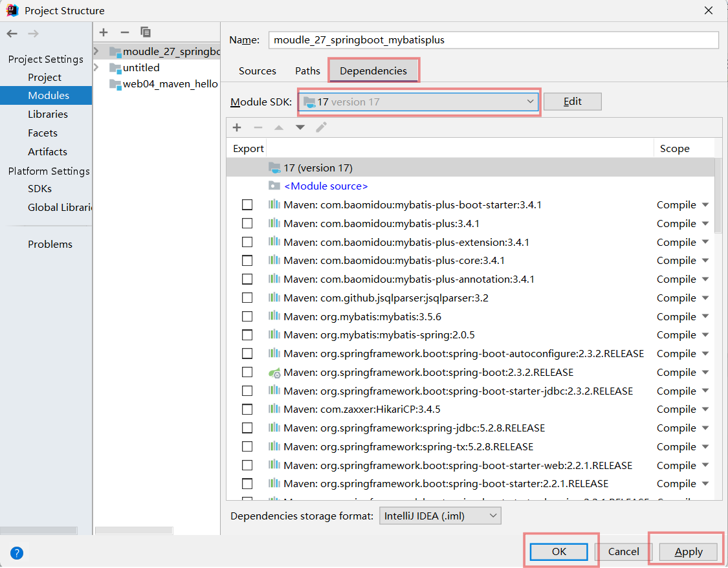Open the Module source link
The height and width of the screenshot is (568, 728).
pos(326,186)
